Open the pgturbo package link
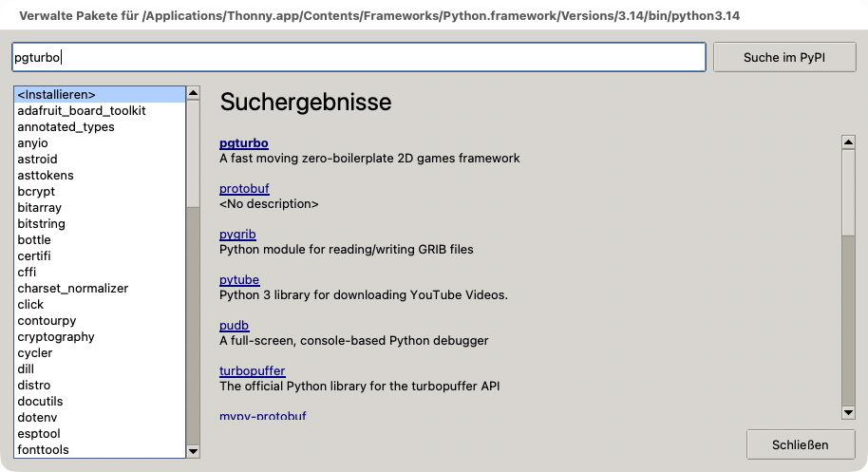Image resolution: width=868 pixels, height=472 pixels. point(243,142)
